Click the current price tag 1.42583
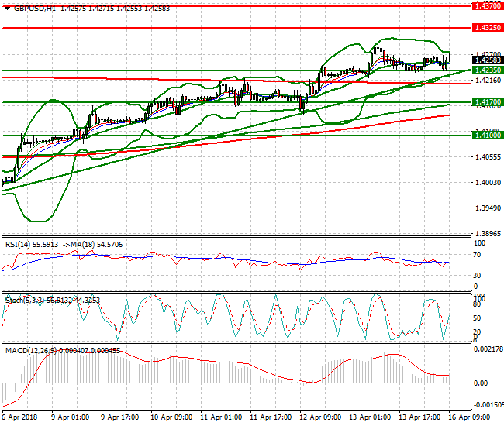The width and height of the screenshot is (504, 426). [487, 60]
